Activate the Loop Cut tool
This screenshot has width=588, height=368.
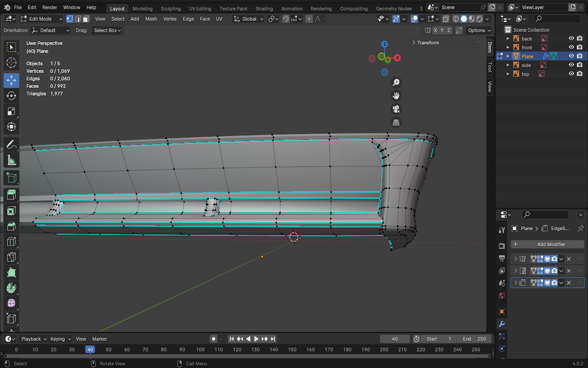tap(11, 242)
